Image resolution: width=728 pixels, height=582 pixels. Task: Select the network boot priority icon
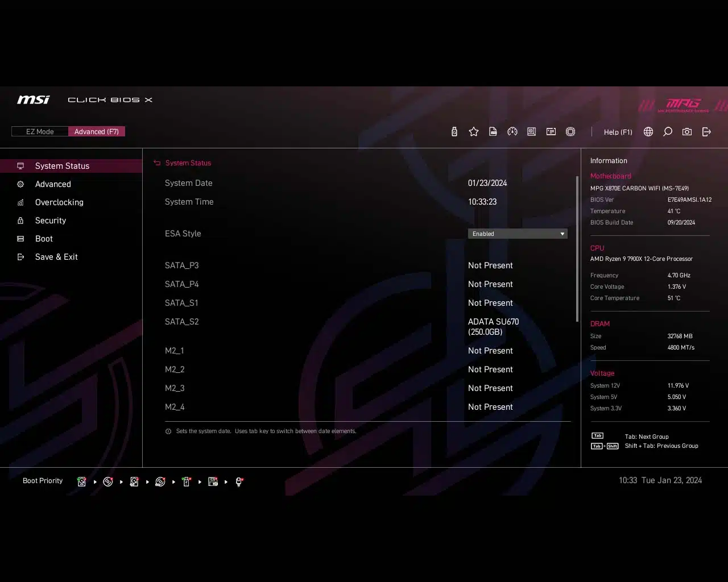pyautogui.click(x=239, y=481)
